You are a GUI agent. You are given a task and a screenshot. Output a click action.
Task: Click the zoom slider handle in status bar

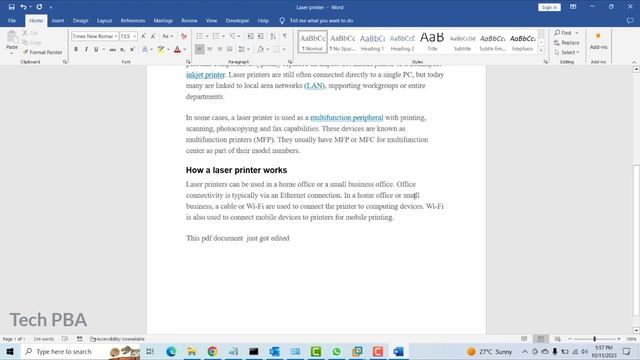(x=595, y=339)
